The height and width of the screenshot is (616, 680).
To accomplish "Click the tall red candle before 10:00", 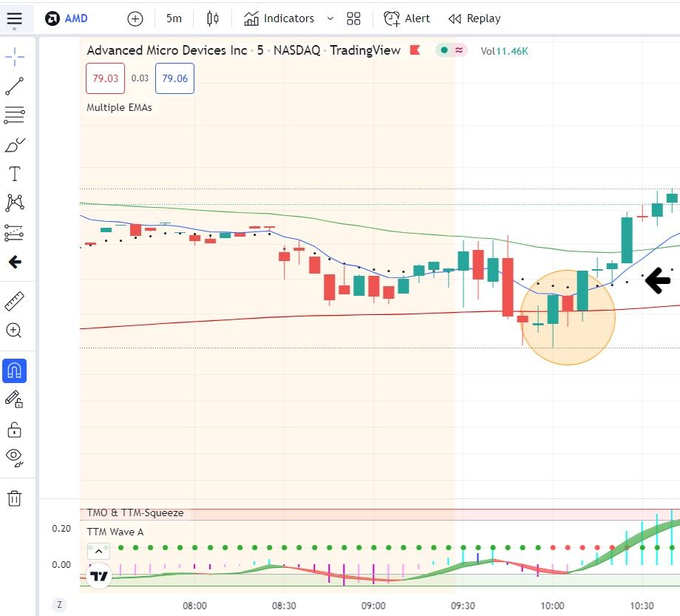I will [x=508, y=287].
